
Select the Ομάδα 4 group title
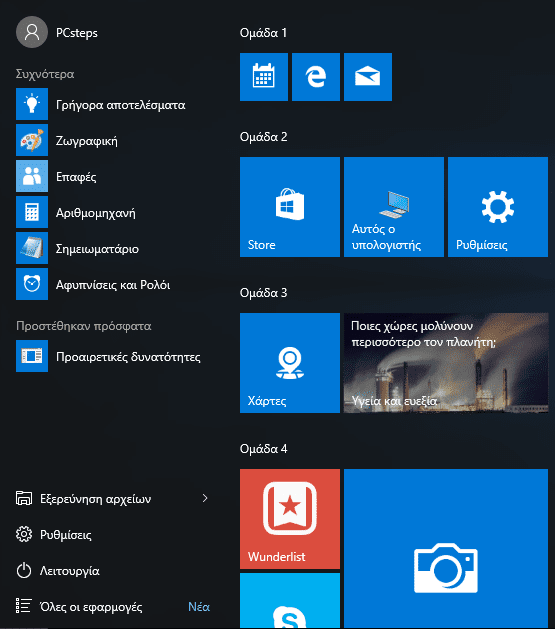point(263,448)
